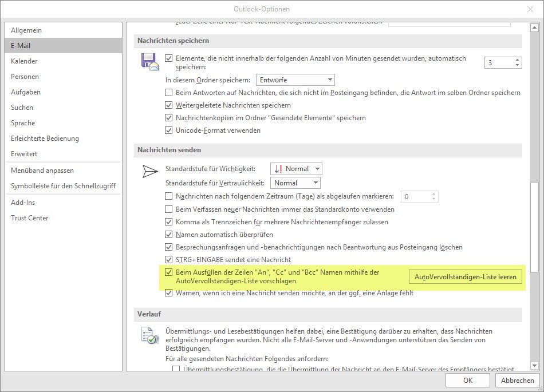Toggle Unicode-Format verwenden checkbox

click(168, 130)
